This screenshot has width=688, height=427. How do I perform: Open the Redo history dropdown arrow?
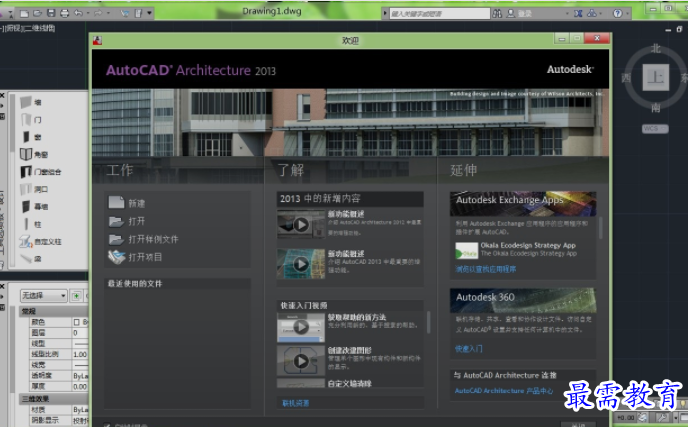[108, 14]
